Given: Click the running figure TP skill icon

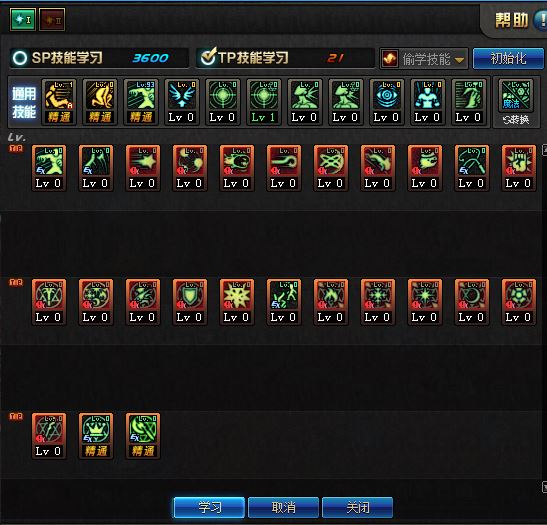Looking at the screenshot, I should pos(284,302).
